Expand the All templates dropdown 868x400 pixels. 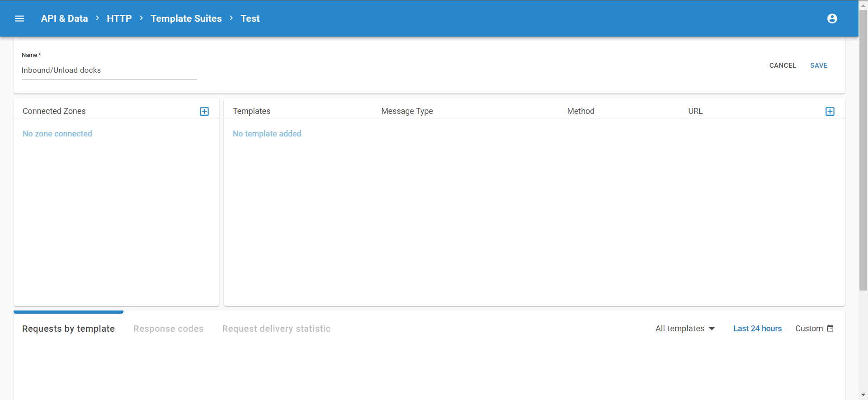pyautogui.click(x=685, y=329)
